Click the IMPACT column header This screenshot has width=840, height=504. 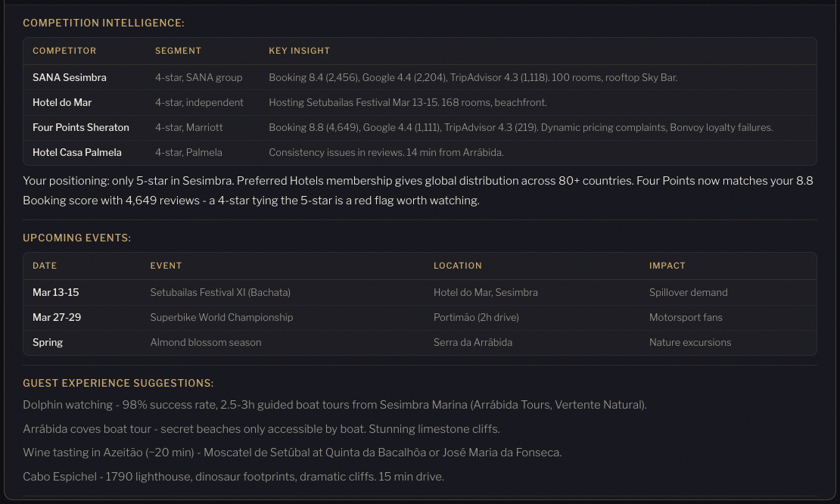(x=667, y=266)
